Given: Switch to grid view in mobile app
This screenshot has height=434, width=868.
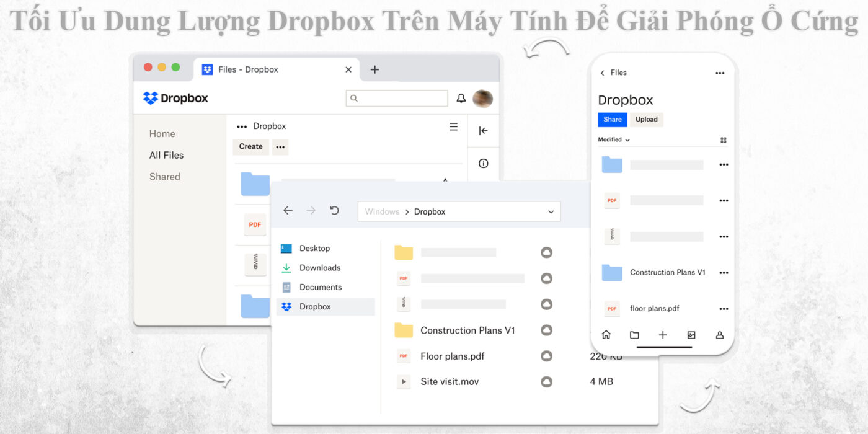Looking at the screenshot, I should (x=724, y=140).
